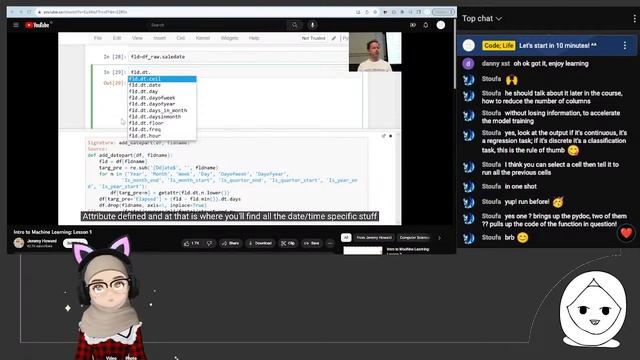The width and height of the screenshot is (640, 360).
Task: Select fld.dt.days_in_month in autocomplete list
Action: [x=162, y=111]
